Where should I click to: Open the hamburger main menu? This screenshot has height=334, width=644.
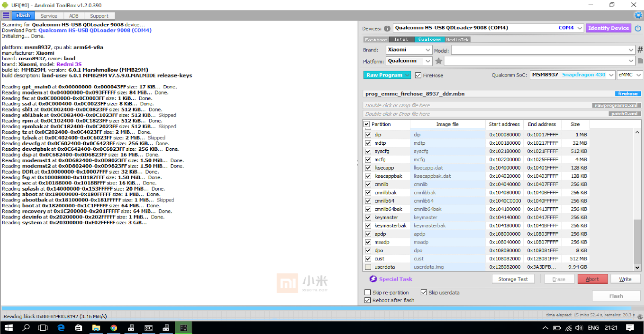pos(6,16)
